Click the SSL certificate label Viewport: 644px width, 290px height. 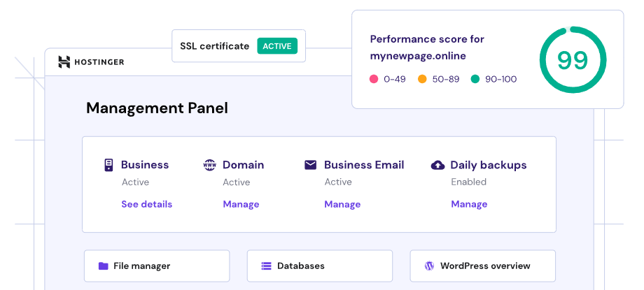(215, 46)
